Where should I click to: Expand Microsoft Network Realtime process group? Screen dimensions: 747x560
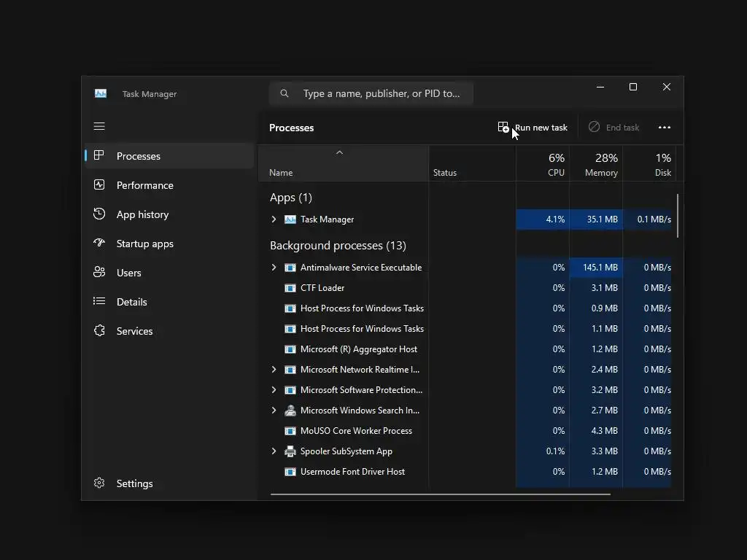point(274,370)
